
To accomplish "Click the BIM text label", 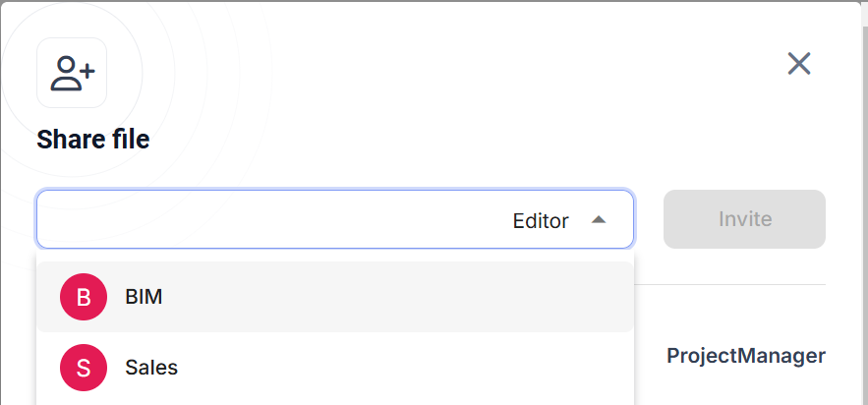I will pos(144,297).
